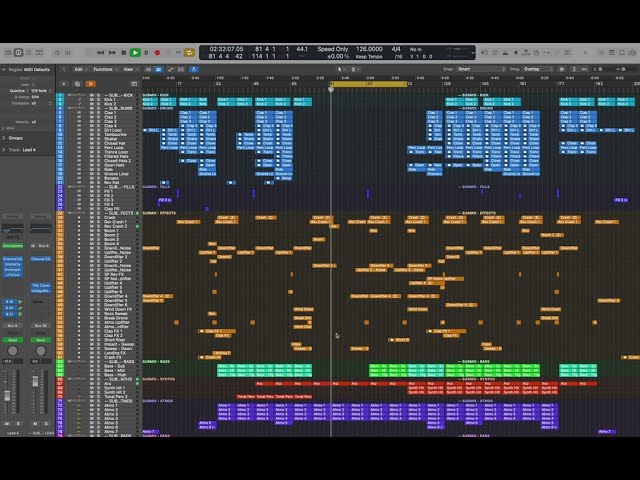Viewport: 640px width, 480px height.
Task: Click the Speed Only label in LCD
Action: [333, 49]
